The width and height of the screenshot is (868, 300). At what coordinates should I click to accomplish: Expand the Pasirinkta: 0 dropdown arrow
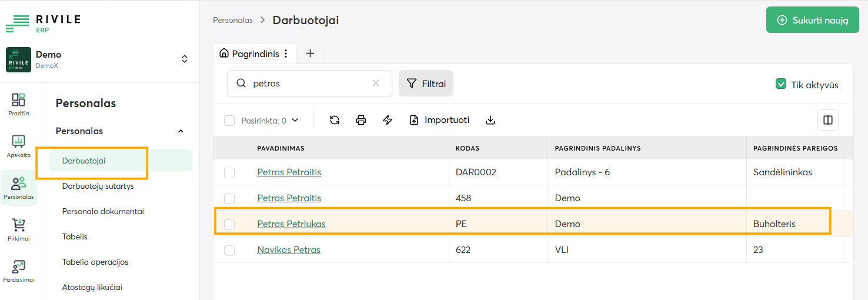tap(295, 120)
